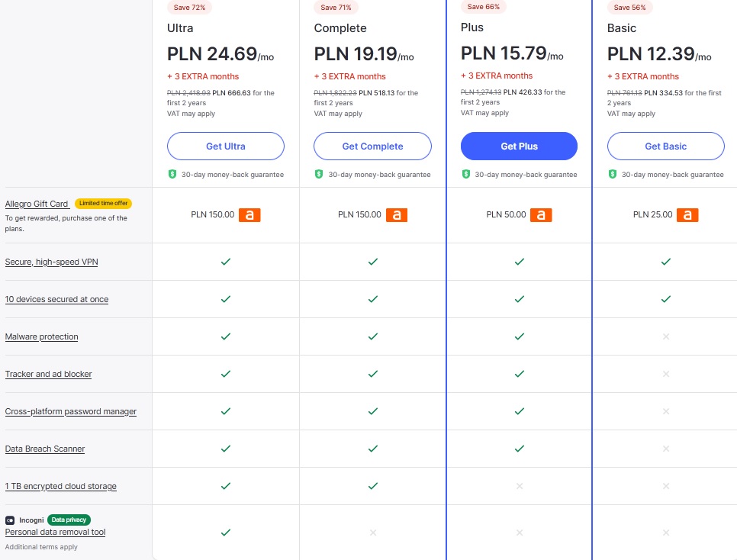This screenshot has width=737, height=560.
Task: Open Personal data removal tool link
Action: point(55,533)
